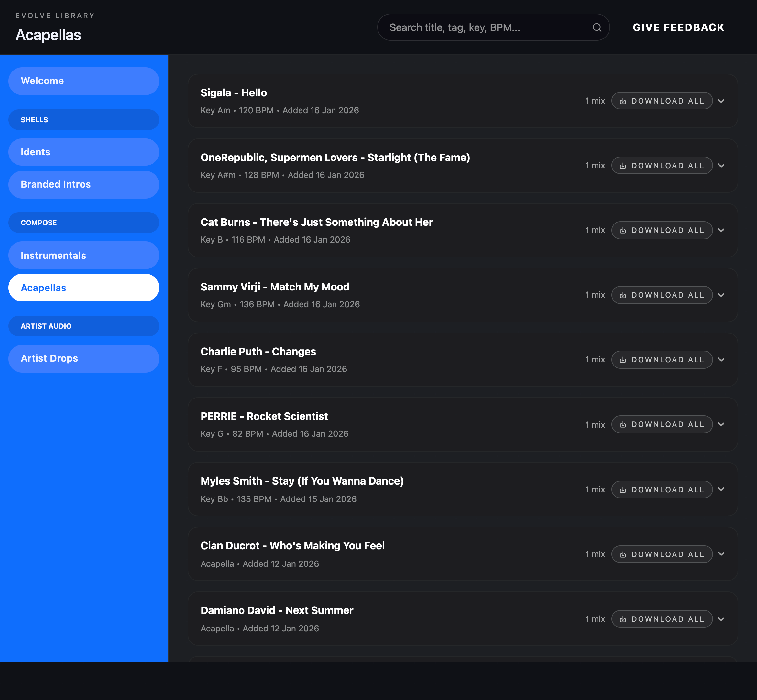Click the download icon on Charlie Puth - Changes
The height and width of the screenshot is (700, 757).
tap(623, 359)
